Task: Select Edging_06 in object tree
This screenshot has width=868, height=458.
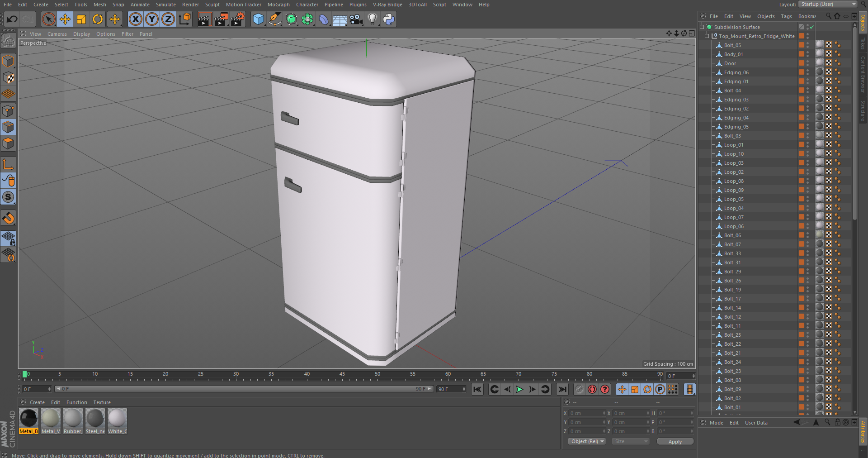Action: click(736, 72)
